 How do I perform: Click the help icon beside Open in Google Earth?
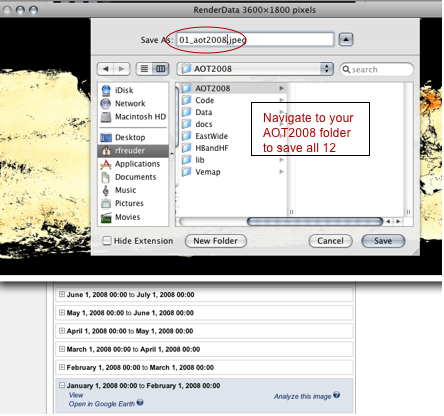pyautogui.click(x=140, y=403)
